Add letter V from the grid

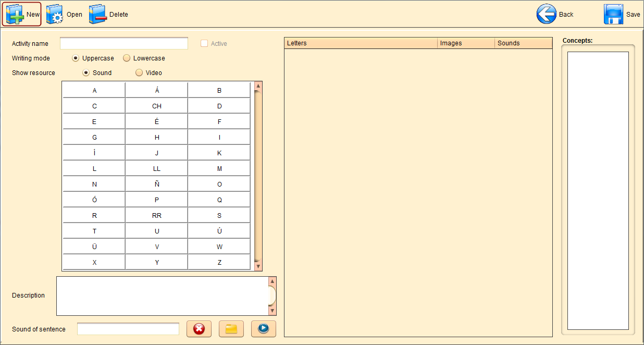click(157, 247)
